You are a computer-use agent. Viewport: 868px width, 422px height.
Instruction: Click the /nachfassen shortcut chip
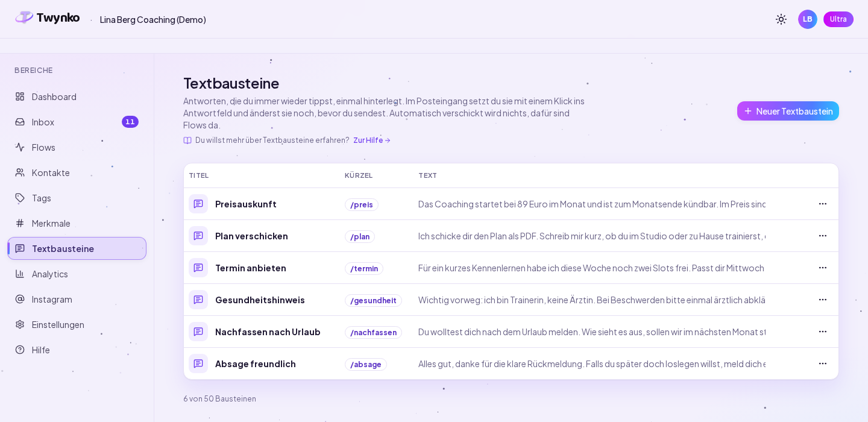[373, 332]
